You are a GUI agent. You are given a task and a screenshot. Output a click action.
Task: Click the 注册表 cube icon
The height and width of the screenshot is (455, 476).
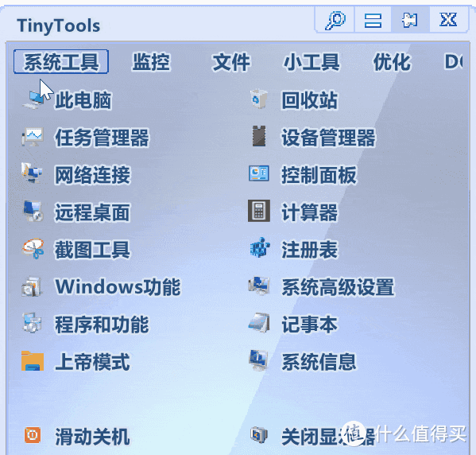point(260,247)
